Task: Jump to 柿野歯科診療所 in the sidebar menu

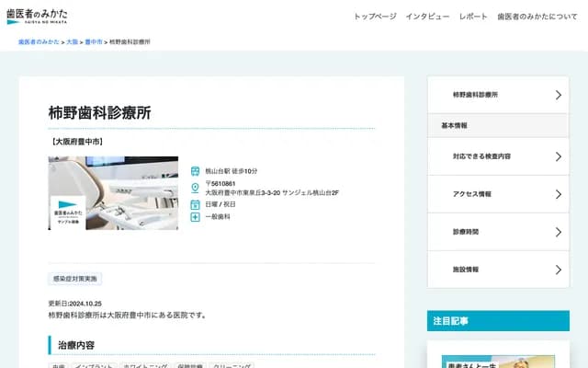Action: click(498, 95)
